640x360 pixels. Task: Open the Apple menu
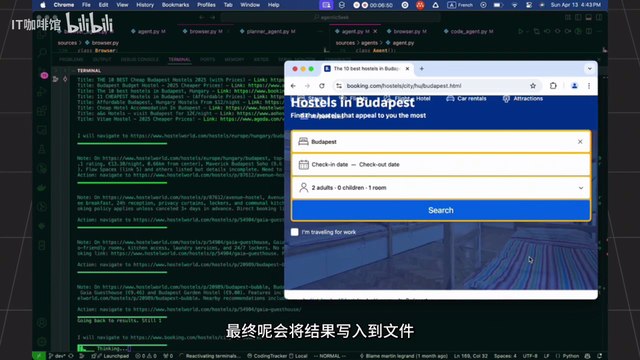coord(43,5)
